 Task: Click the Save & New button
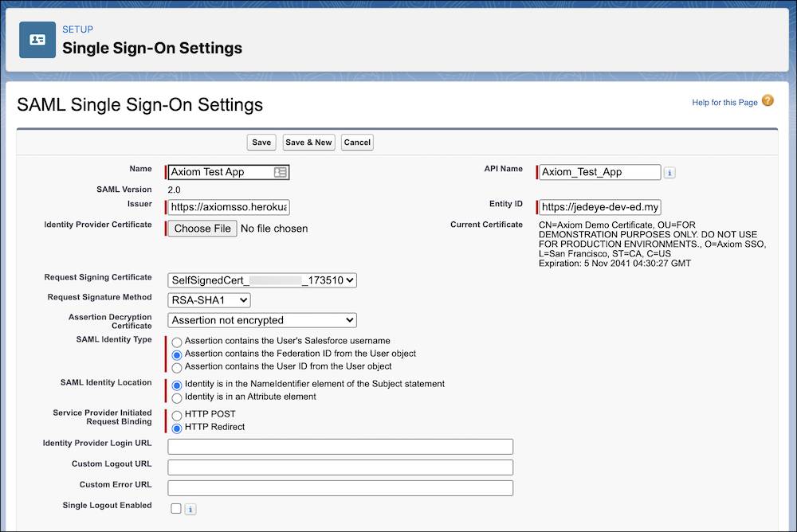pyautogui.click(x=308, y=143)
